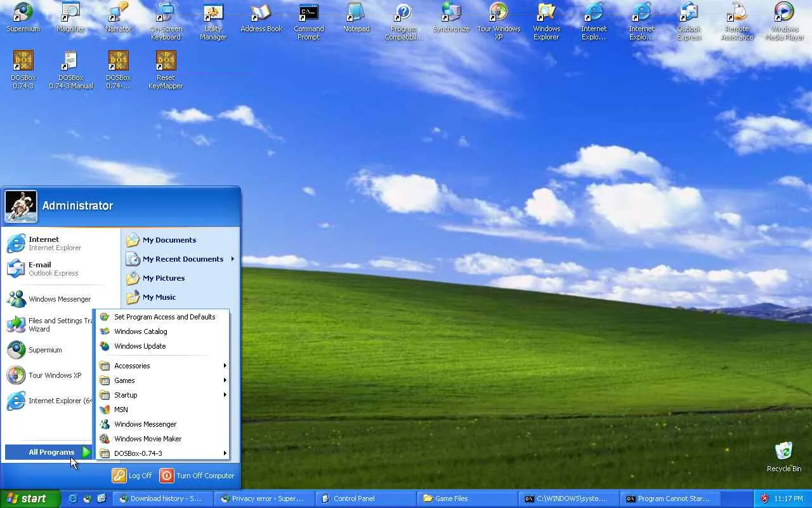Image resolution: width=812 pixels, height=508 pixels.
Task: Expand the DOSBox-0.74-3 submenu
Action: 162,453
